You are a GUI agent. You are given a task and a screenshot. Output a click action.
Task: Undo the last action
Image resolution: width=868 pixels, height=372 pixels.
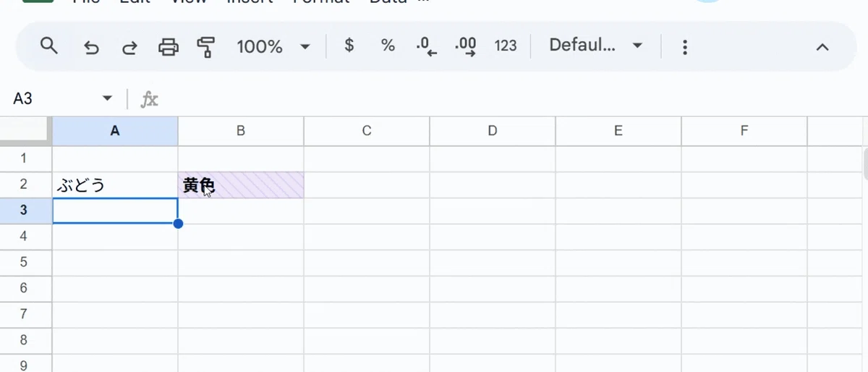[x=91, y=47]
